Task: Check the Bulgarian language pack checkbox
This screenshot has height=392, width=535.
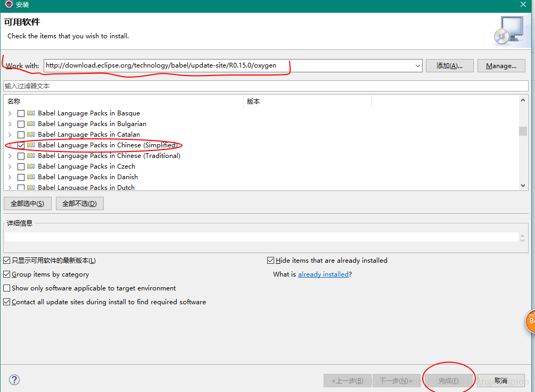Action: (21, 124)
